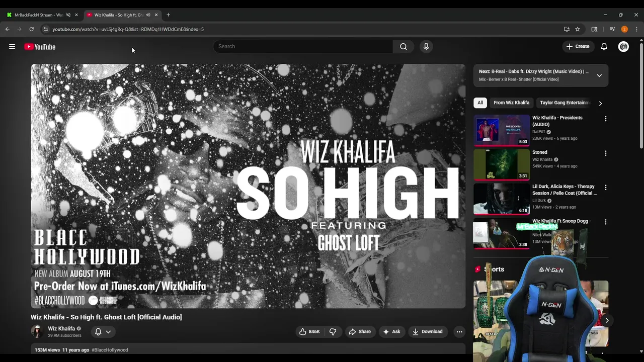Open Wiz Khalifa - Presidents (AUDIO) title

(x=557, y=121)
